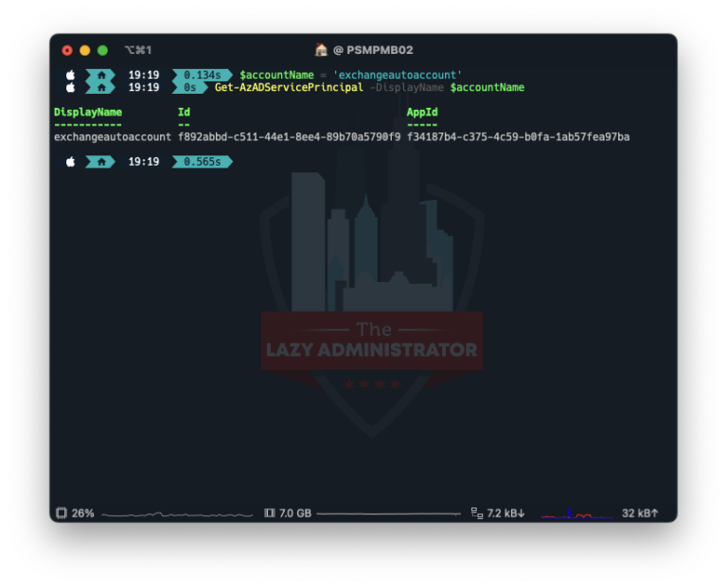Click the green zoom window button
The height and width of the screenshot is (588, 727).
[102, 50]
